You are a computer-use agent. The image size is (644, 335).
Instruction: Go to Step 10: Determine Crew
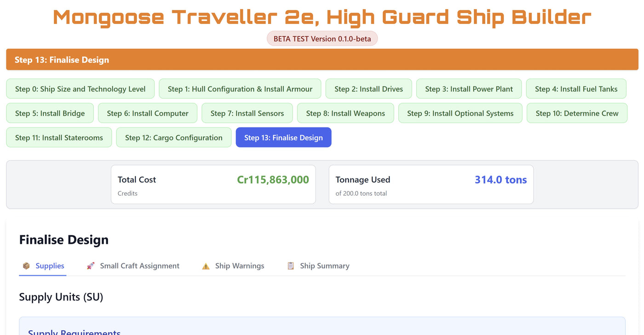577,113
